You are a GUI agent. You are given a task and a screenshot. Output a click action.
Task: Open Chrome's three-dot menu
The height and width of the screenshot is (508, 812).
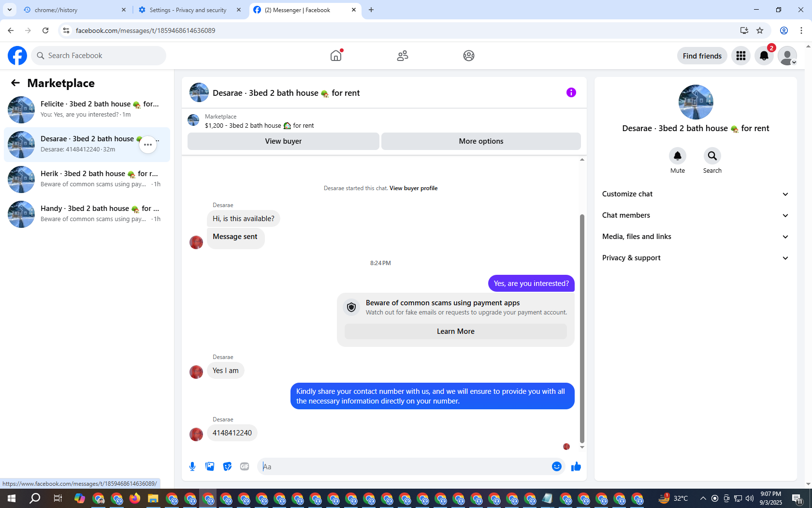click(x=801, y=30)
